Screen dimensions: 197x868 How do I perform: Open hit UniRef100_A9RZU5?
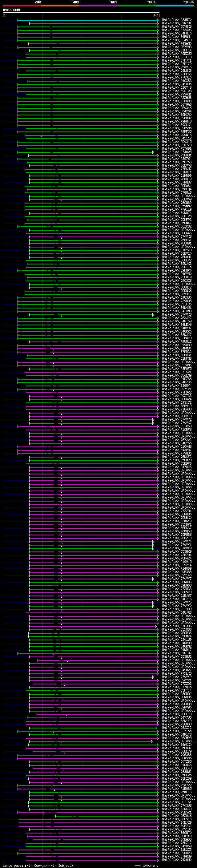click(177, 54)
